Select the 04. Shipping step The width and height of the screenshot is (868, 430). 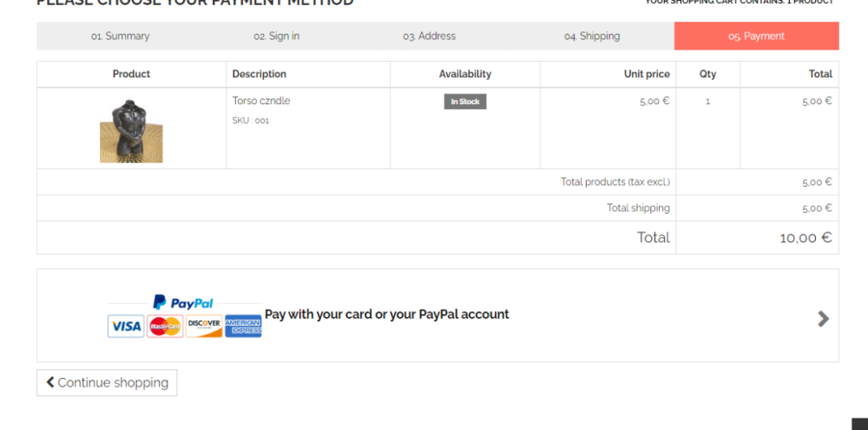(591, 36)
